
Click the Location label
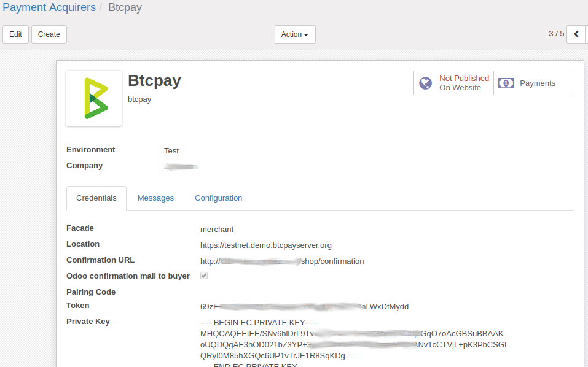pos(83,244)
